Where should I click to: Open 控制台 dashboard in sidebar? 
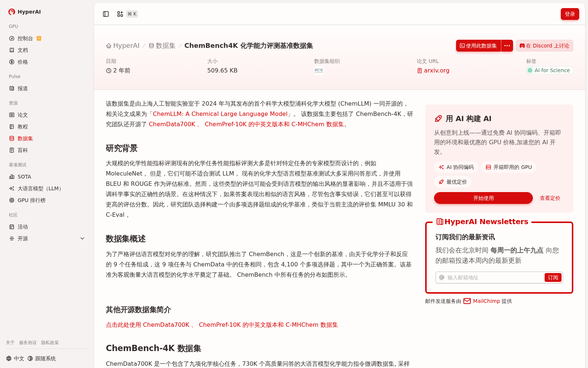click(x=25, y=38)
